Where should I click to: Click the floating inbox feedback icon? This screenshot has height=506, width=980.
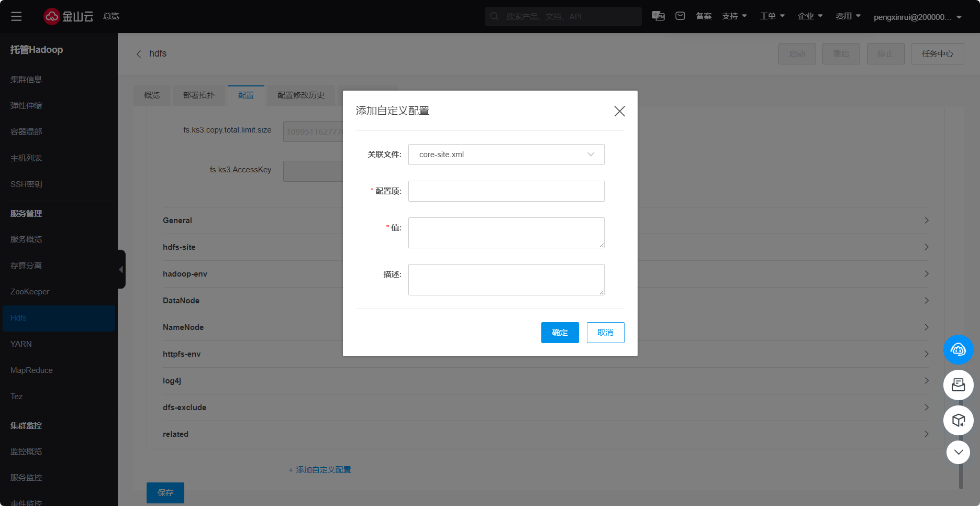tap(958, 385)
